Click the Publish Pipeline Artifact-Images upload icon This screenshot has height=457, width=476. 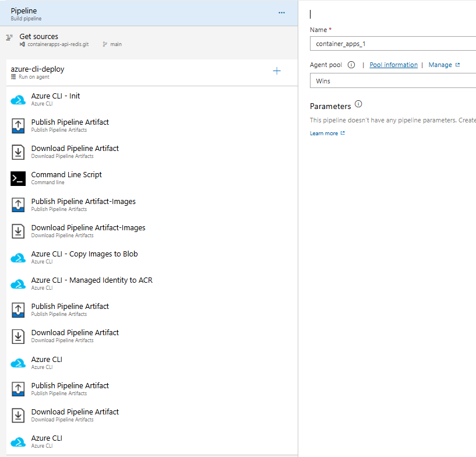click(x=18, y=205)
